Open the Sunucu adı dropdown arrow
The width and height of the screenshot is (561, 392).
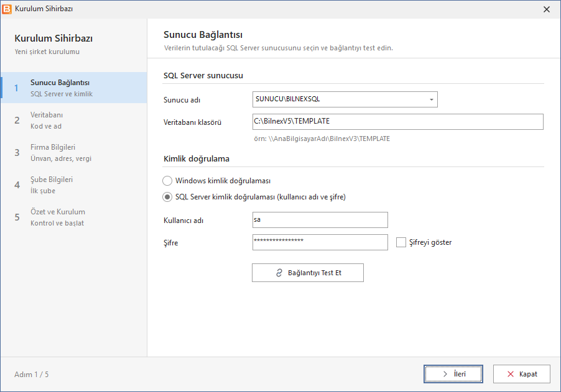[432, 99]
